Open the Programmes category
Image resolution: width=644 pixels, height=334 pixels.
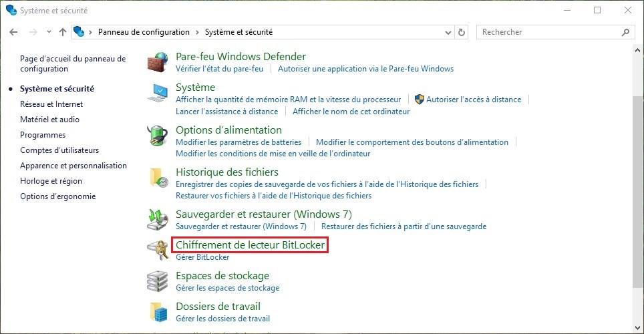43,135
